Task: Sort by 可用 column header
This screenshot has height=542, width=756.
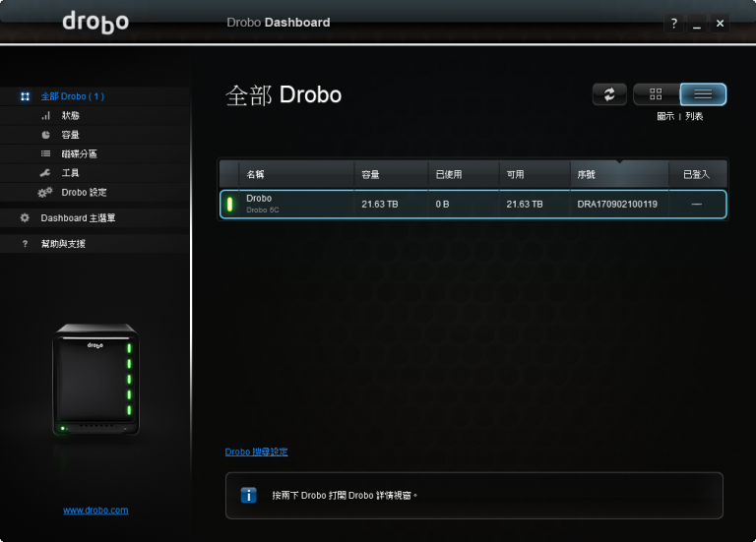Action: 535,174
